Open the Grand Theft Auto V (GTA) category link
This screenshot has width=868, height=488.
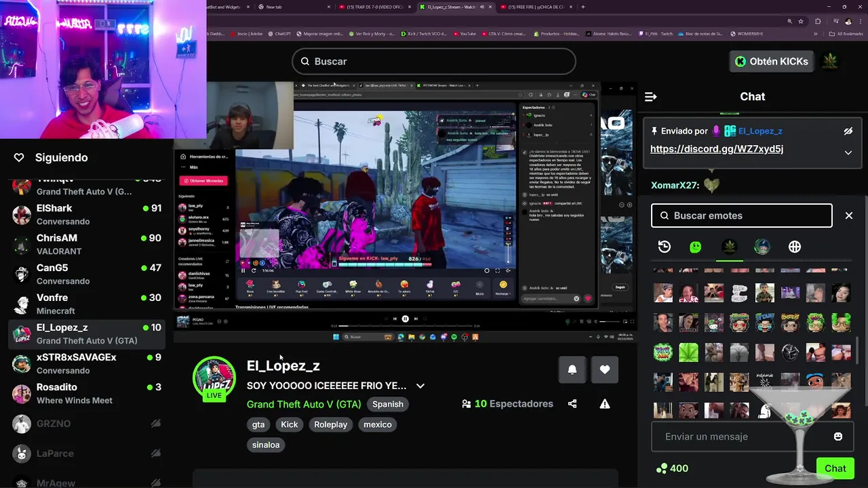click(304, 404)
